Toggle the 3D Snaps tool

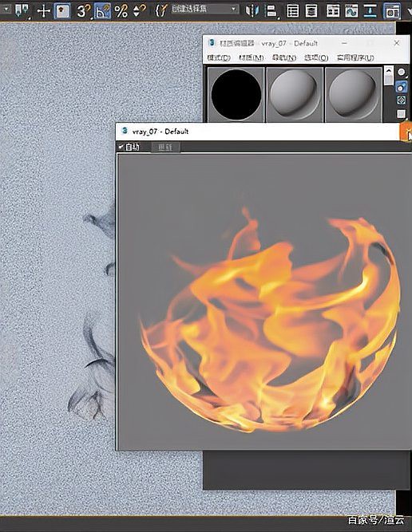coord(83,10)
